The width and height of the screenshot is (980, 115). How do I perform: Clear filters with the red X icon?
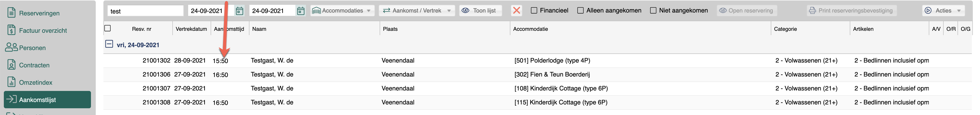point(517,10)
